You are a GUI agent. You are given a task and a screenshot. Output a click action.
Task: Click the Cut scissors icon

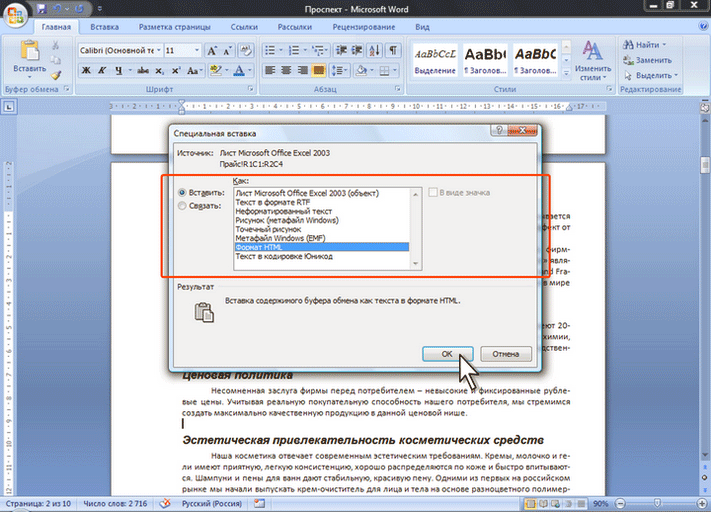[x=55, y=45]
